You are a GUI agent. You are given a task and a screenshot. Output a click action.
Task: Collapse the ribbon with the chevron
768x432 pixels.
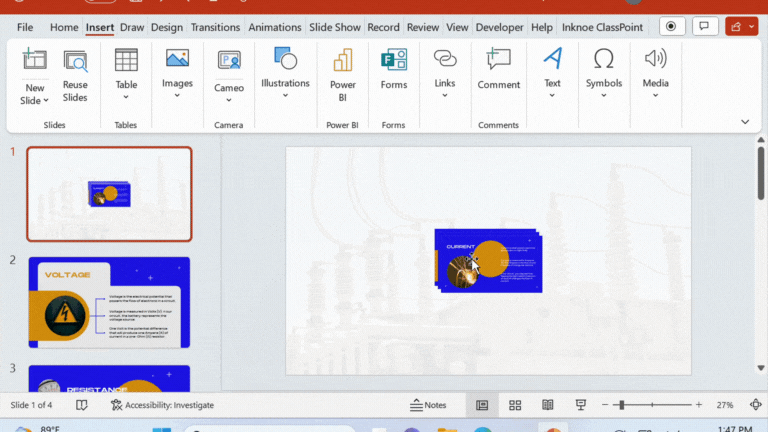tap(745, 121)
